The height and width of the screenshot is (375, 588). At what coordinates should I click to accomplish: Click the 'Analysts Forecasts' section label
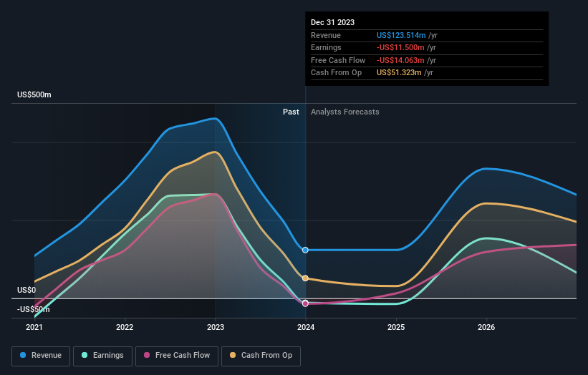(x=345, y=112)
